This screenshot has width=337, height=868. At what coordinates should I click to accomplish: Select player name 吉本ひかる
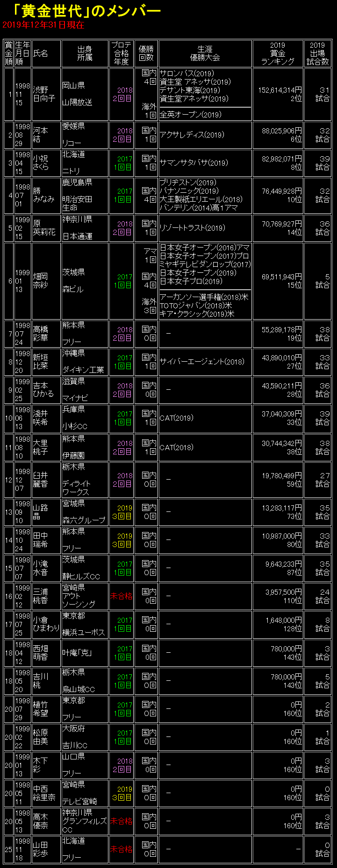point(43,390)
